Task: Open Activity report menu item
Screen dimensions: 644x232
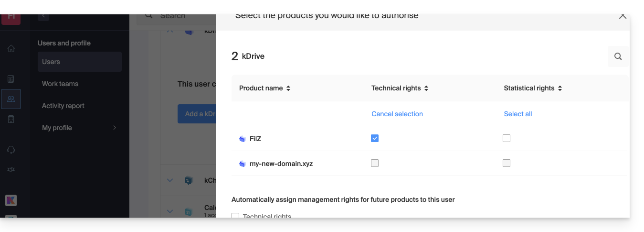Action: [63, 106]
